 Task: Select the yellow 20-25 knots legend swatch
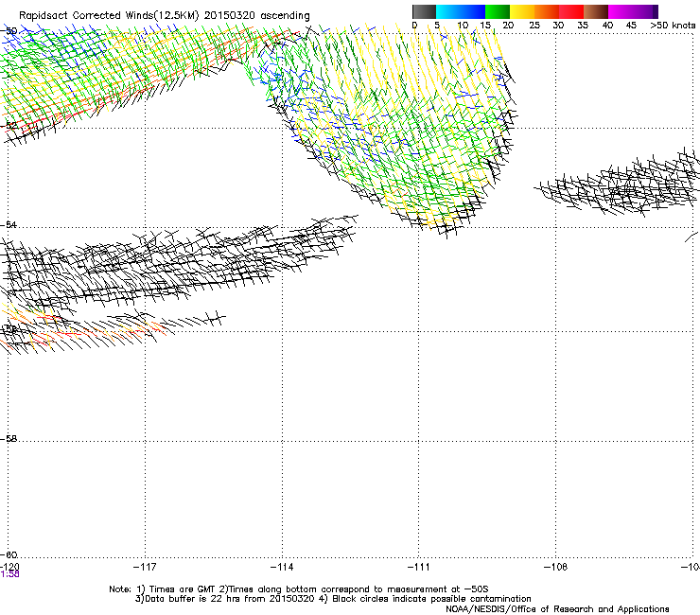coord(522,11)
